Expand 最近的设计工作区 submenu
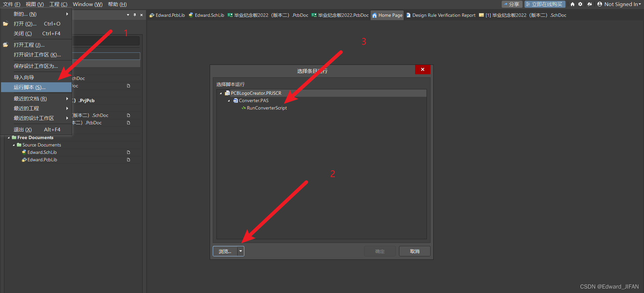Viewport: 644px width, 293px height. click(36, 118)
